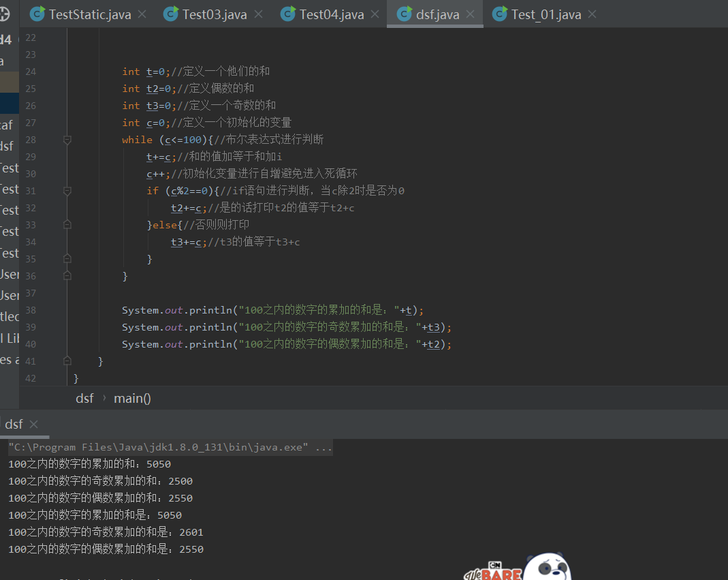Click the class icon on Test_01.java tab
Viewport: 728px width, 580px height.
pos(500,14)
